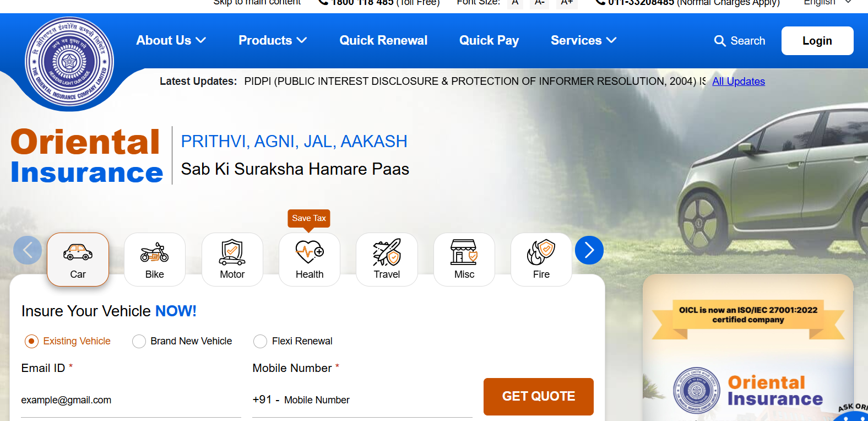Screen dimensions: 868x421
Task: Click the GET QUOTE button
Action: (539, 396)
